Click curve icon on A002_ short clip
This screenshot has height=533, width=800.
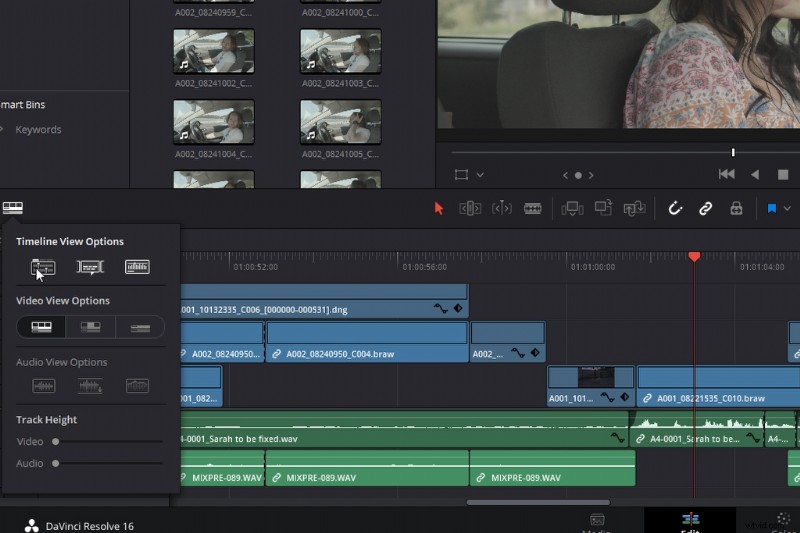(x=518, y=352)
